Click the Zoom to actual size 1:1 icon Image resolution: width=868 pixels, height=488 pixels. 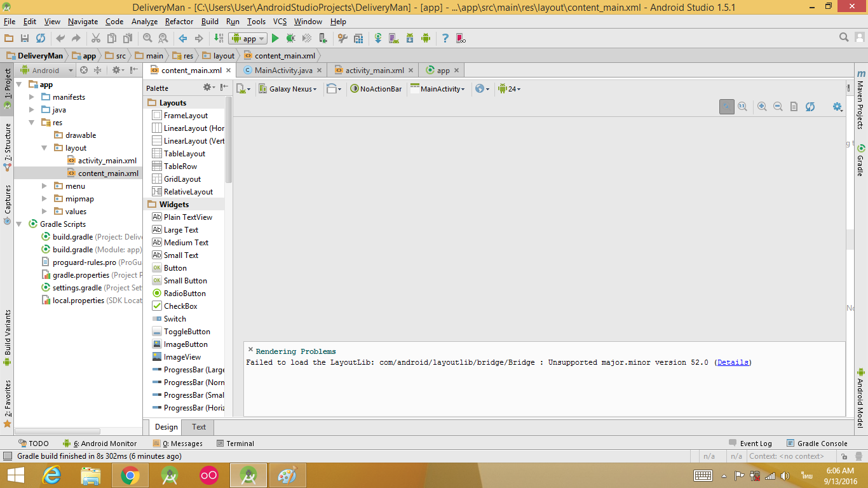(x=742, y=107)
